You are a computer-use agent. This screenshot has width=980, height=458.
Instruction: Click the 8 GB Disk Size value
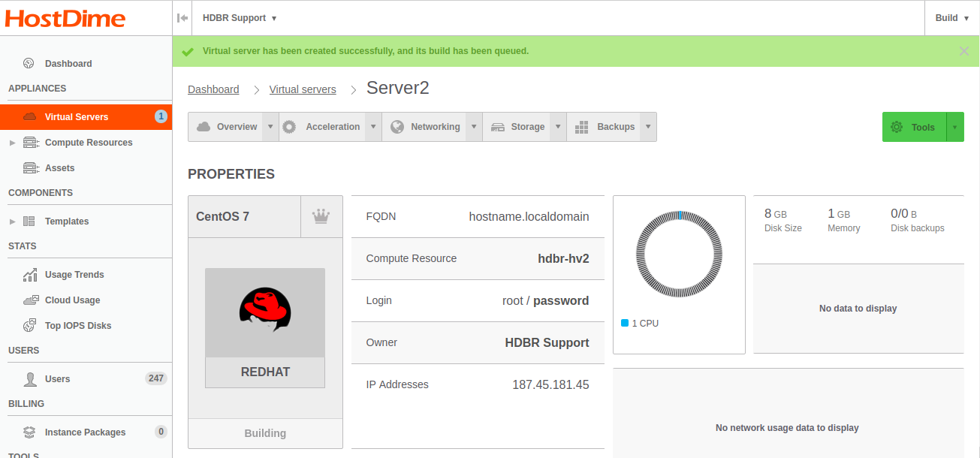776,214
